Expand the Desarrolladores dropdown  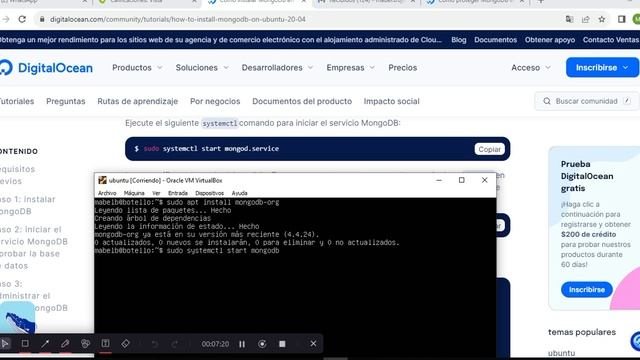coord(277,68)
